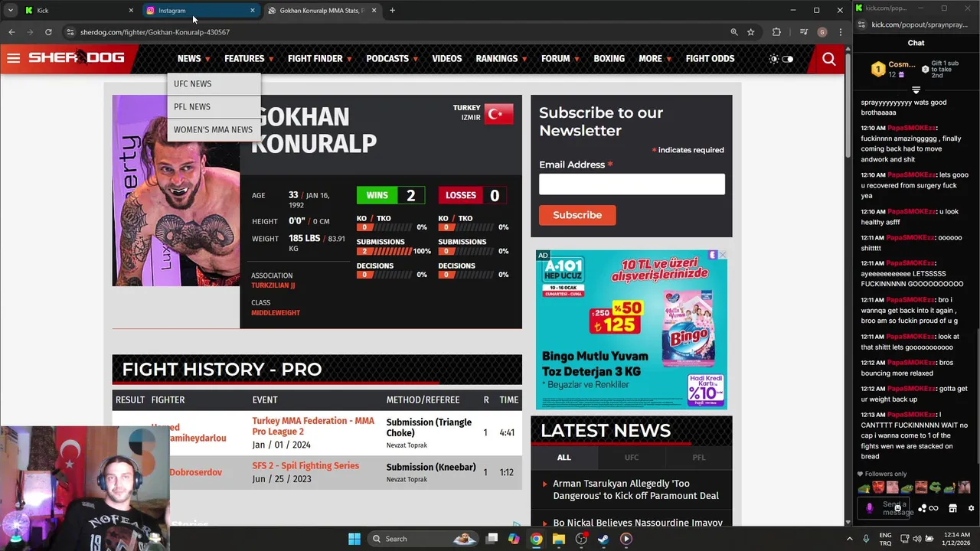Open the MIDDLEWEIGHT class link
980x551 pixels.
(276, 312)
